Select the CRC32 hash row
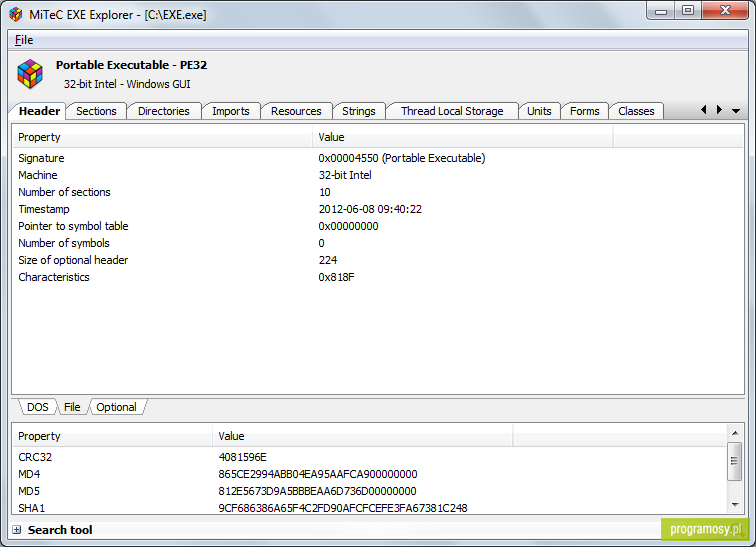756x547 pixels. [x=370, y=457]
